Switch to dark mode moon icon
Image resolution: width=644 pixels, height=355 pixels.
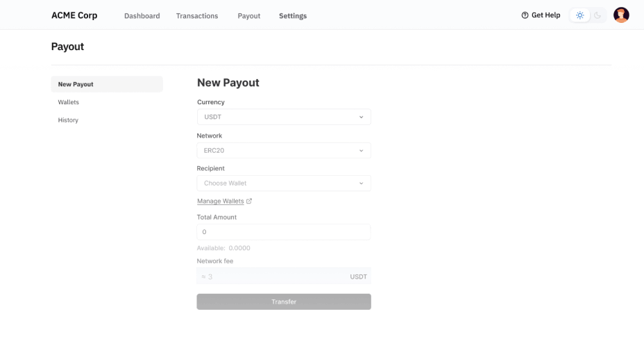[x=598, y=15]
